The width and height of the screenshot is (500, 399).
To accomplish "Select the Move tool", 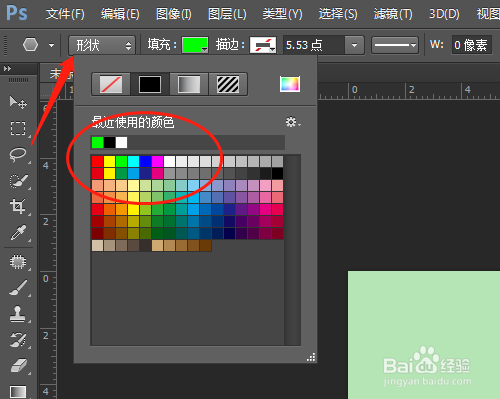I will tap(18, 102).
